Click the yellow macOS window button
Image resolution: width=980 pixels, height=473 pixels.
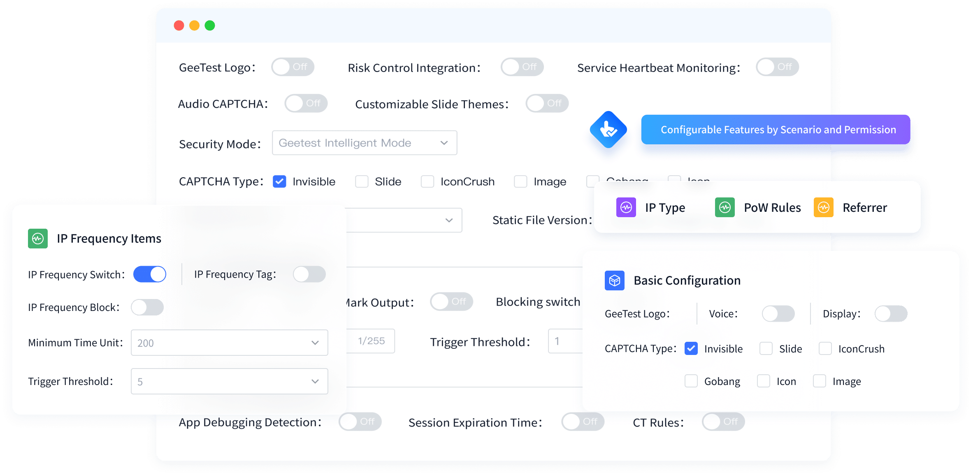tap(194, 26)
